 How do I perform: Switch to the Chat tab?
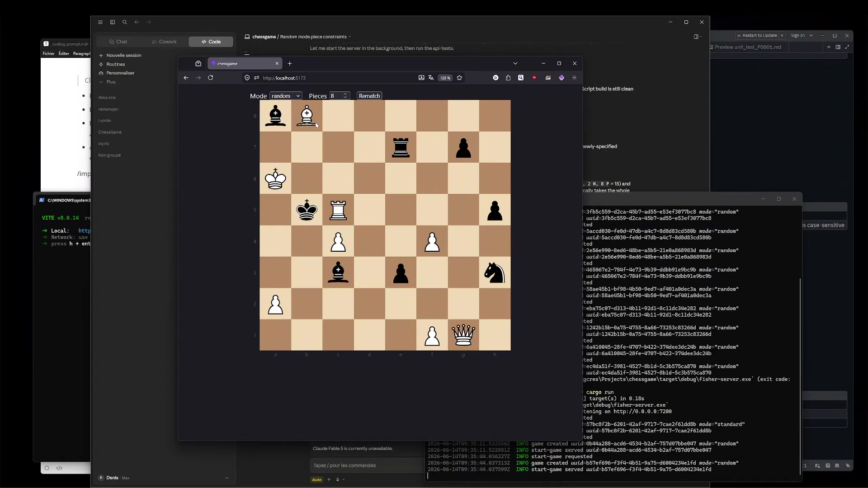coord(118,42)
